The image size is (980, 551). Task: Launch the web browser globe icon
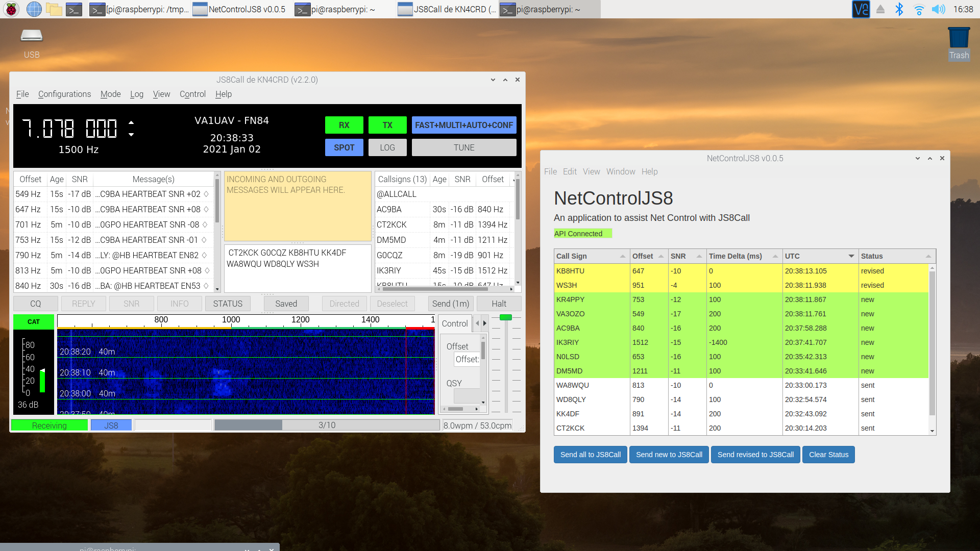(x=34, y=9)
